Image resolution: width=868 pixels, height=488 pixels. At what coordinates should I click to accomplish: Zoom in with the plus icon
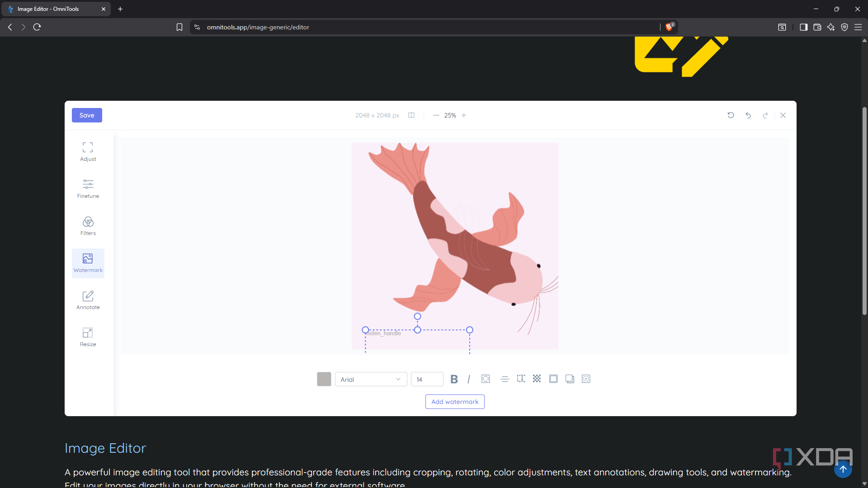click(464, 115)
